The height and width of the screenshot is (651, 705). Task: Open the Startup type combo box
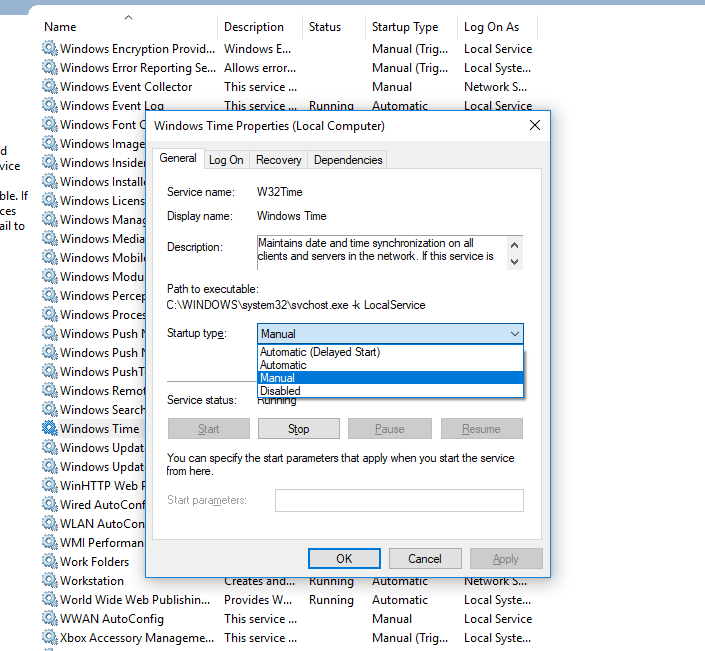390,334
